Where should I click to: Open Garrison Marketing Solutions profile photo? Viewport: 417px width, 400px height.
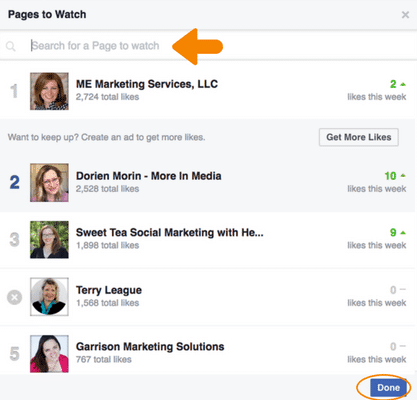point(49,354)
